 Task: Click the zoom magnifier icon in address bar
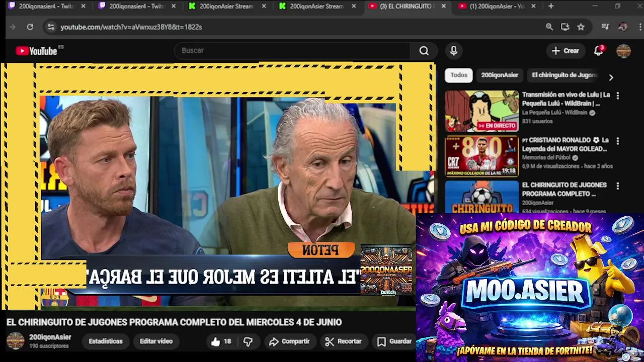click(549, 27)
